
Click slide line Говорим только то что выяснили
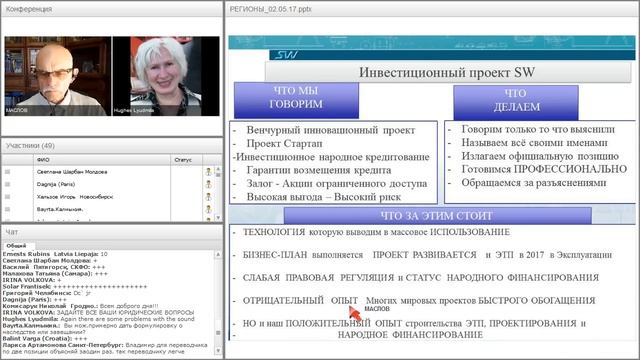[x=538, y=129]
